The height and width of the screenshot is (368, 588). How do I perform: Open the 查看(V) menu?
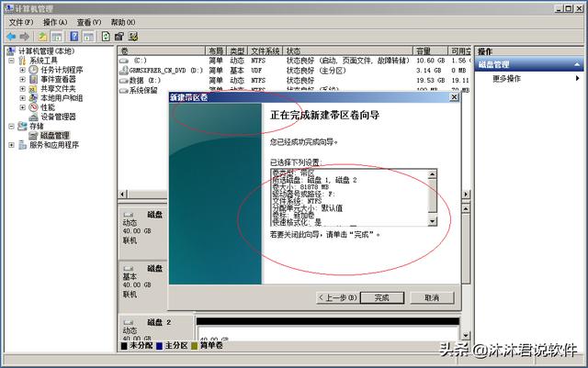tap(89, 23)
